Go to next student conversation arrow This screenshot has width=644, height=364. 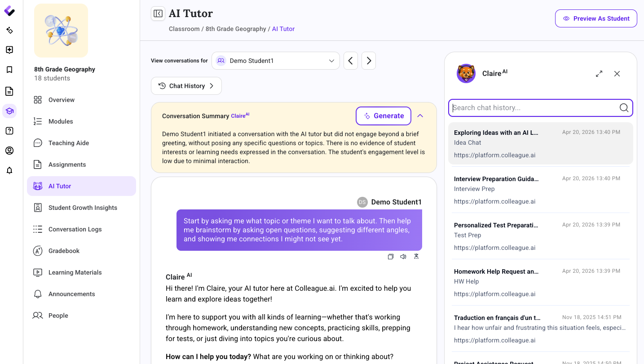pyautogui.click(x=369, y=61)
